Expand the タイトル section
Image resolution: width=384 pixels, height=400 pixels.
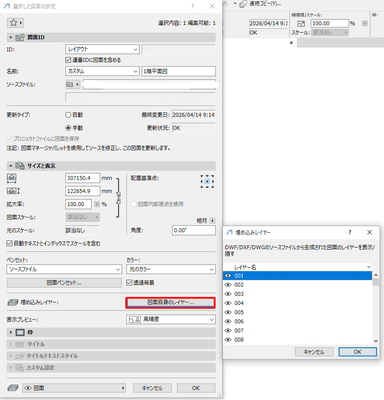tap(11, 344)
